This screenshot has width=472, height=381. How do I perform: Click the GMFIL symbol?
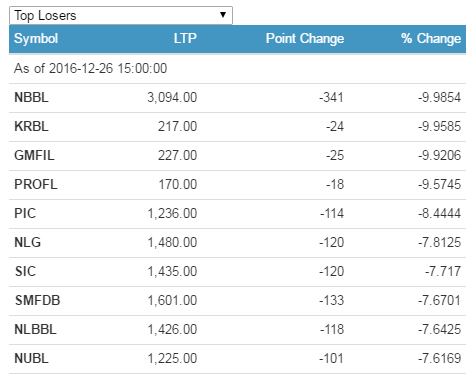[x=34, y=155]
